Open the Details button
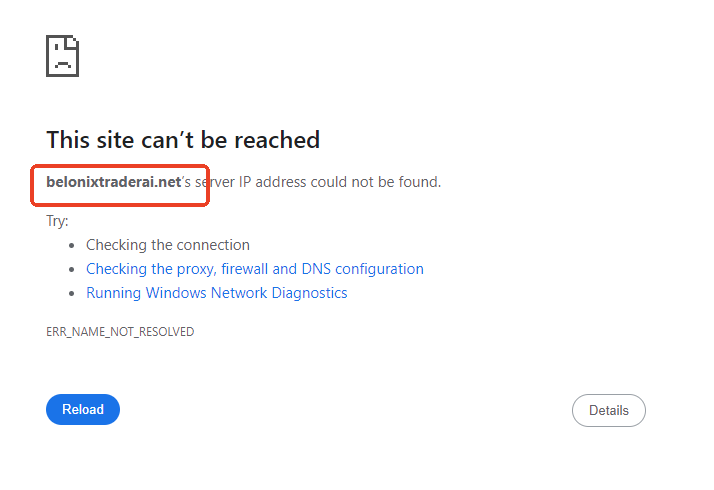714x490 pixels. tap(608, 410)
